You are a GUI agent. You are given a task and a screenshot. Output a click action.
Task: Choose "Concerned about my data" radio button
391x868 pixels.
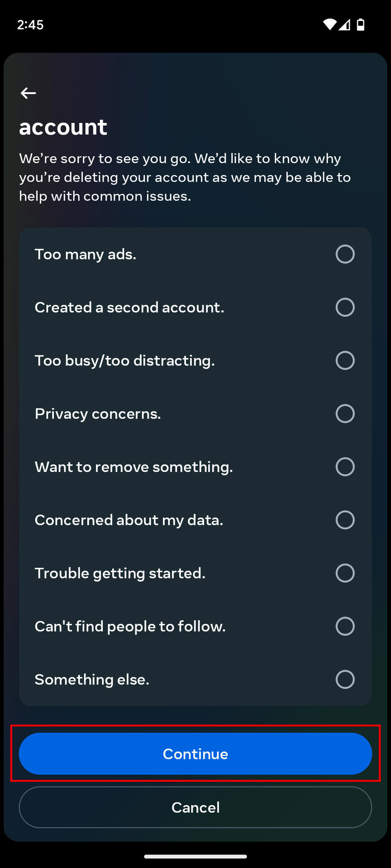click(345, 520)
